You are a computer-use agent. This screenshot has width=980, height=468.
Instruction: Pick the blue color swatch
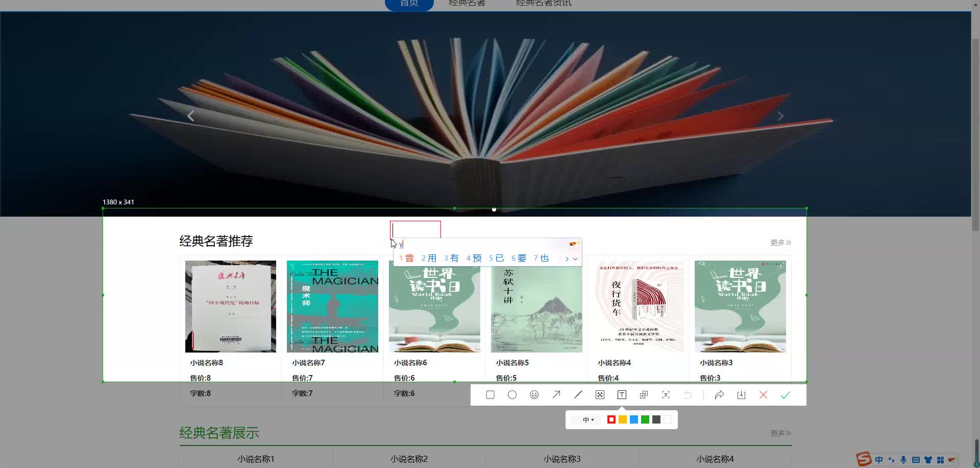tap(634, 420)
